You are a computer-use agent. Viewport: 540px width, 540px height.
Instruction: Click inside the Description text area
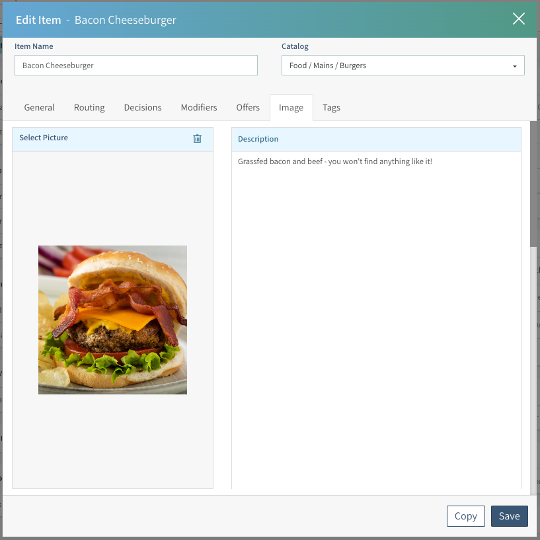tap(376, 320)
